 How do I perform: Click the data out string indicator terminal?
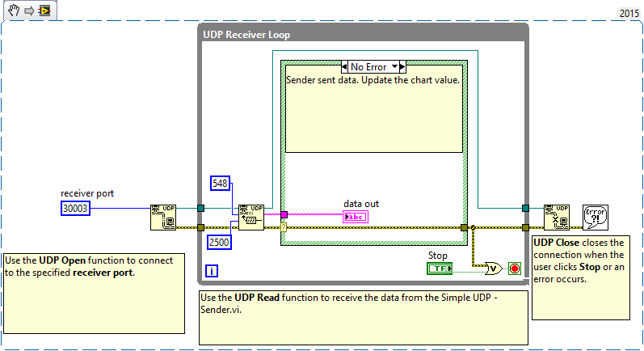click(356, 217)
